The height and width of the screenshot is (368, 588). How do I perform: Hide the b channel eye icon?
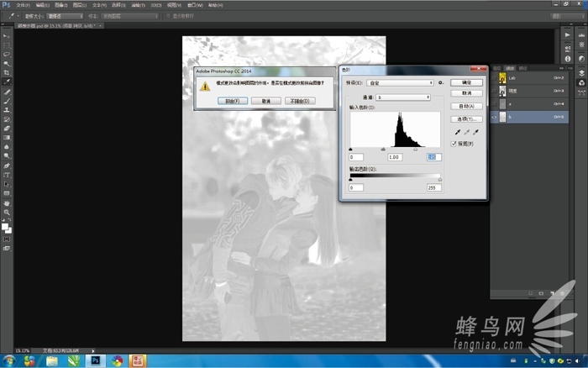[x=494, y=117]
